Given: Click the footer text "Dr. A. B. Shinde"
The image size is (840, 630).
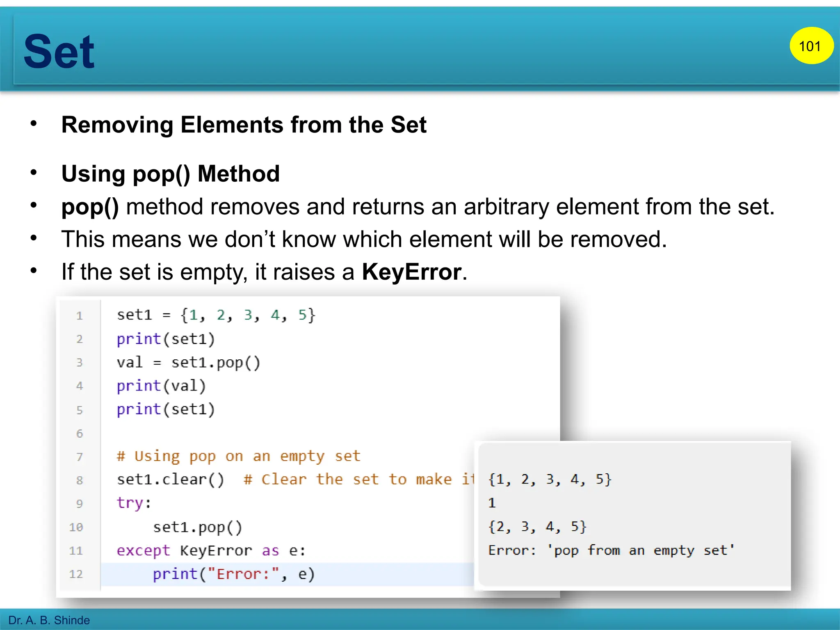Looking at the screenshot, I should coord(49,620).
